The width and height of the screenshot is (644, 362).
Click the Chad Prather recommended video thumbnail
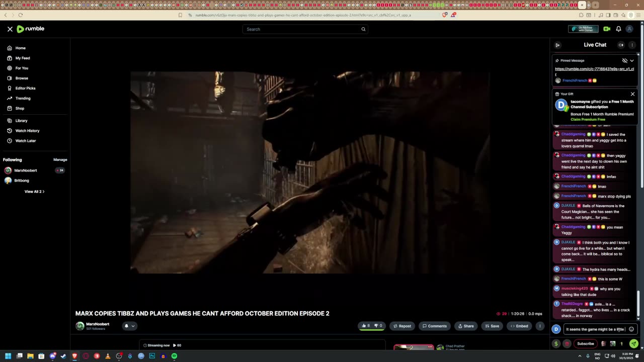point(414,347)
